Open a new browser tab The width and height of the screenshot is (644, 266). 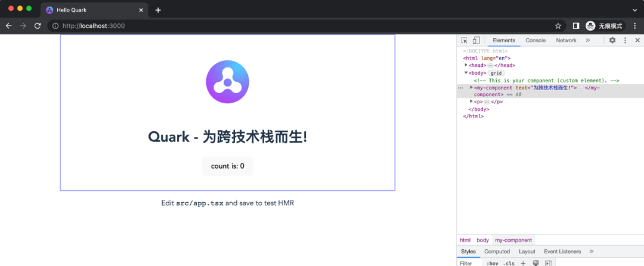point(158,10)
